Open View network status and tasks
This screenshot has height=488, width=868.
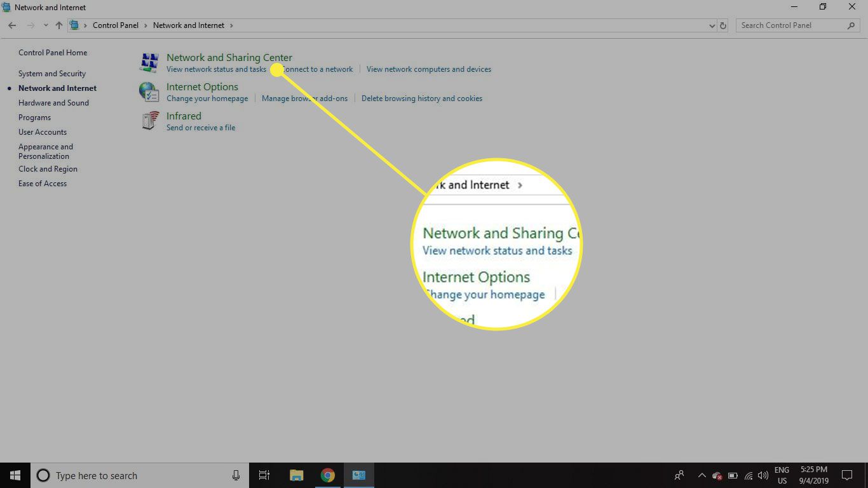(216, 69)
